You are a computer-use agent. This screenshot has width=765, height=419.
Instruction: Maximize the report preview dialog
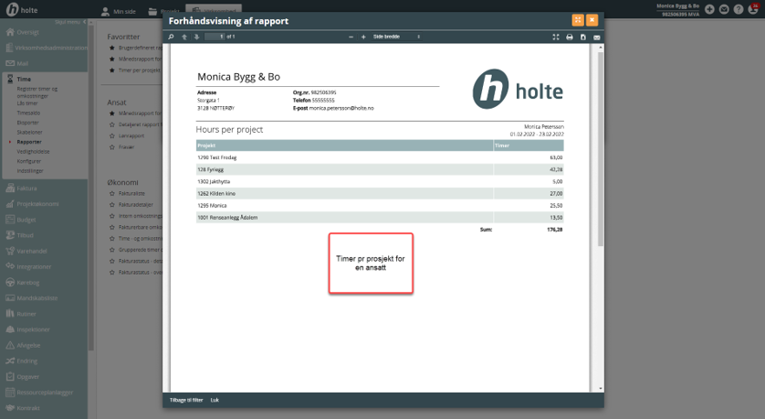click(578, 19)
